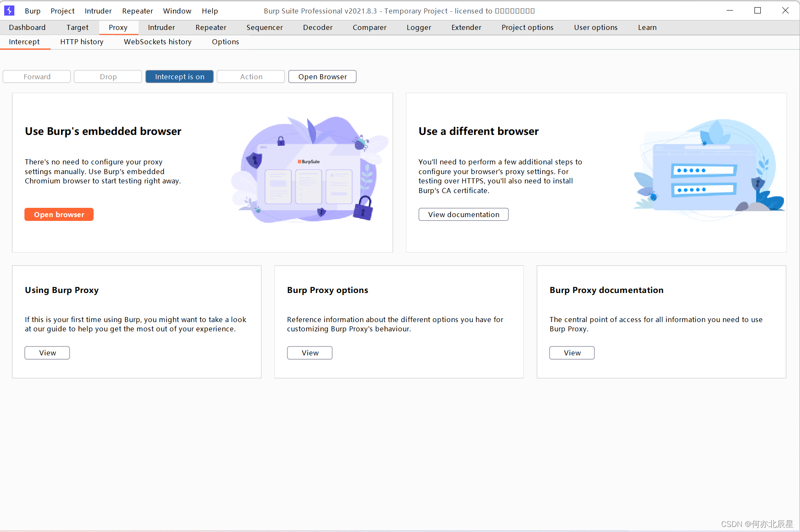Viewport: 800px width, 532px height.
Task: Open the Intruder menu in menu bar
Action: 98,11
